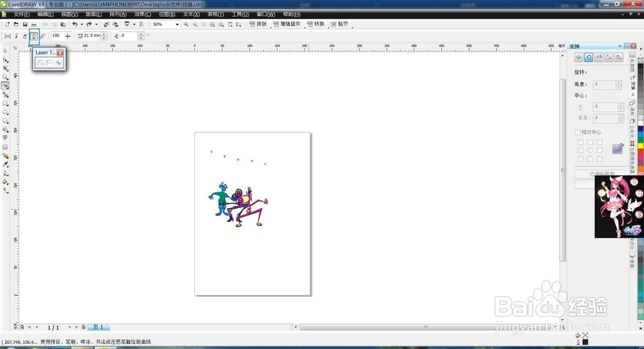Open the 视图(V) menu
644x349 pixels.
tap(70, 14)
